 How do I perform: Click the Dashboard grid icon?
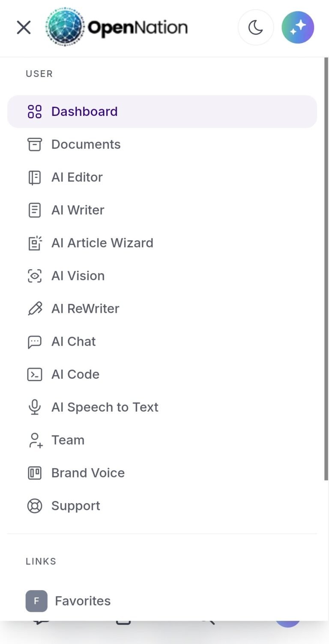tap(35, 112)
